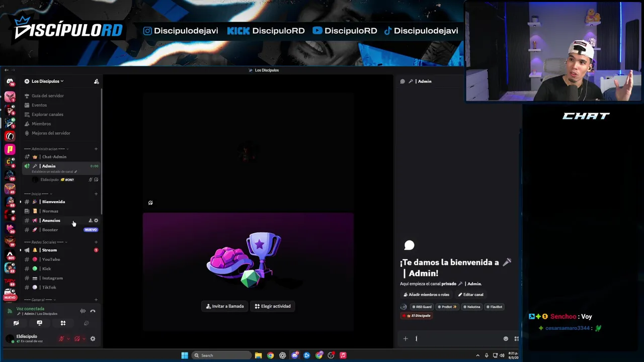Viewport: 644px width, 362px height.
Task: Collapse the Redes Sociales category
Action: pyautogui.click(x=45, y=242)
